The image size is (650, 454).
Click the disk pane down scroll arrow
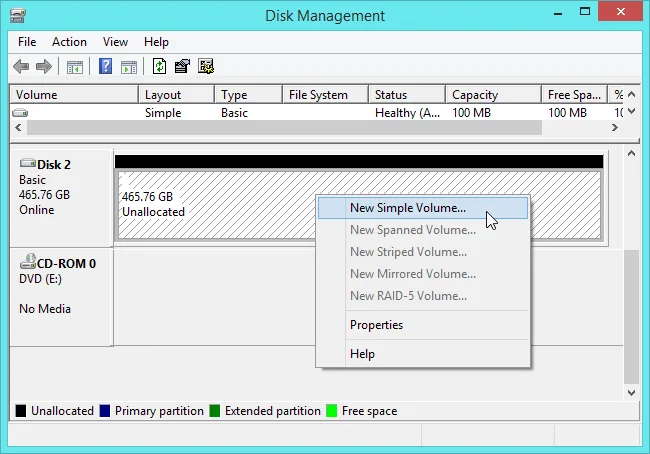tap(631, 393)
